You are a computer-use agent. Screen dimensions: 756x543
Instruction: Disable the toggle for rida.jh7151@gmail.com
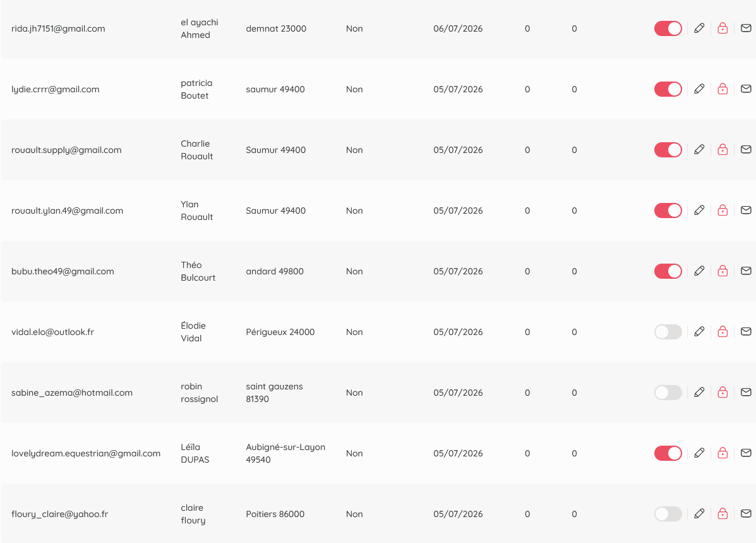click(x=668, y=28)
